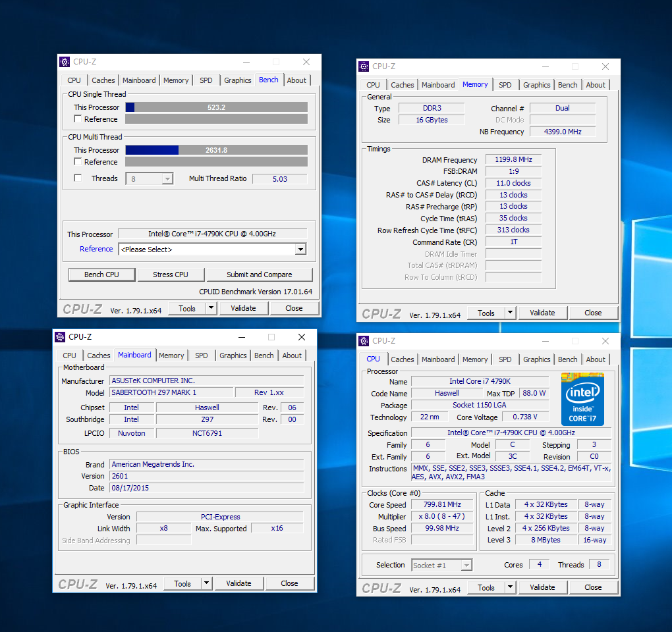Click the memory Size value 16 GBytes
This screenshot has height=632, width=672.
tap(432, 120)
